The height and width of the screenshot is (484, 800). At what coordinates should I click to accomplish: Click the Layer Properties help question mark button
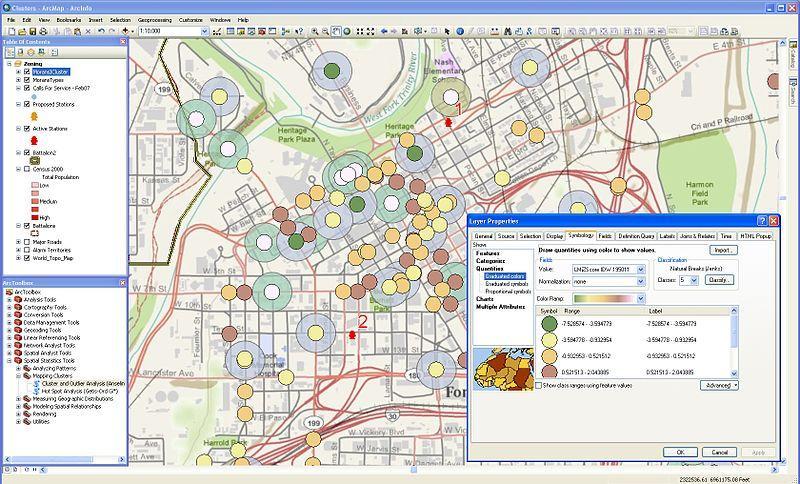762,221
